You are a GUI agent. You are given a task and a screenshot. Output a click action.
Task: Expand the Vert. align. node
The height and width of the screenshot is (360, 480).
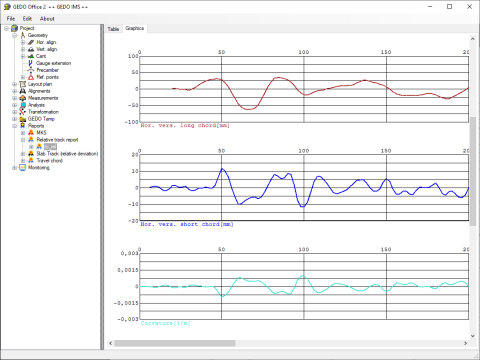pos(23,49)
